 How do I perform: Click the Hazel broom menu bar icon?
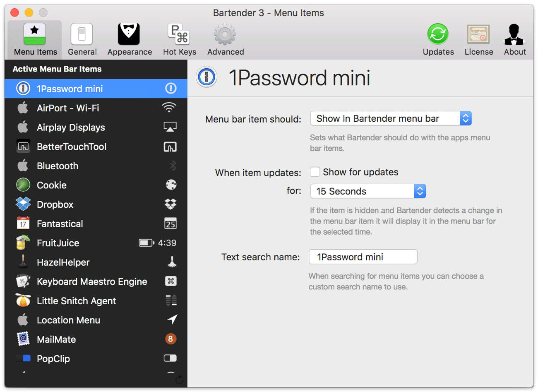pos(172,262)
